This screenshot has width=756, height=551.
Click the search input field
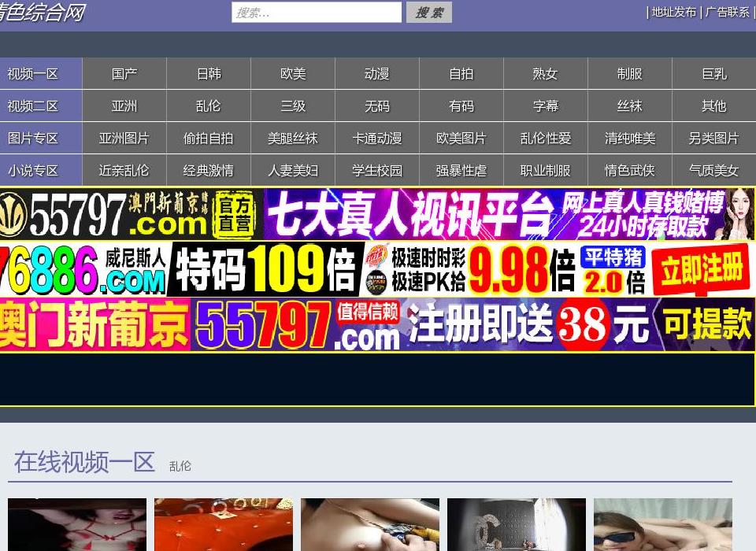click(317, 13)
